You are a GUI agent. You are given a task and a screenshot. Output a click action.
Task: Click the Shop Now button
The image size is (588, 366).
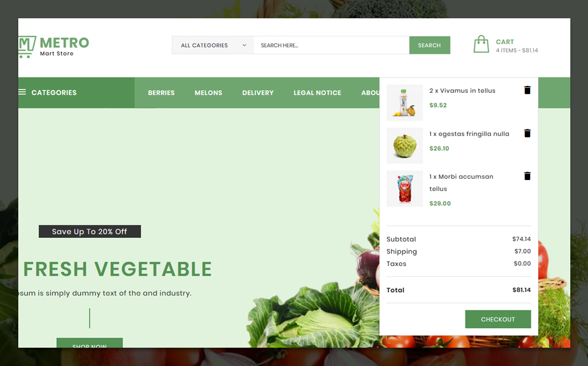[90, 343]
